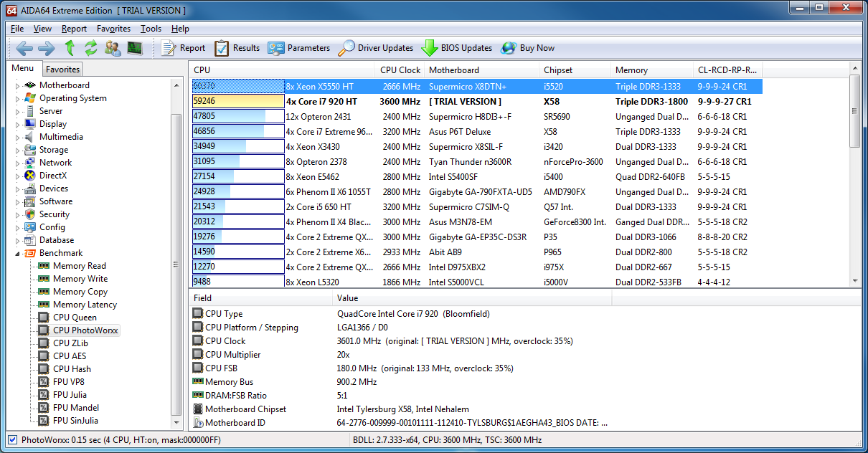The width and height of the screenshot is (868, 453).
Task: Expand the DirectX tree node
Action: tap(18, 176)
